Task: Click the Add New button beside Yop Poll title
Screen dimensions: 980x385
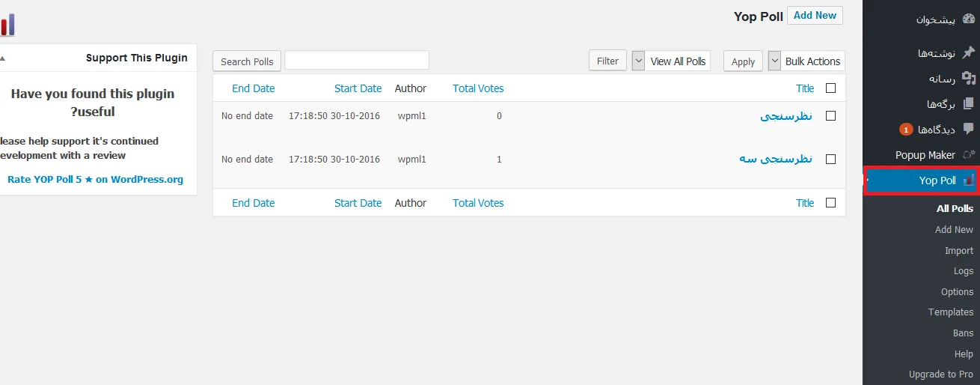Action: pos(815,15)
